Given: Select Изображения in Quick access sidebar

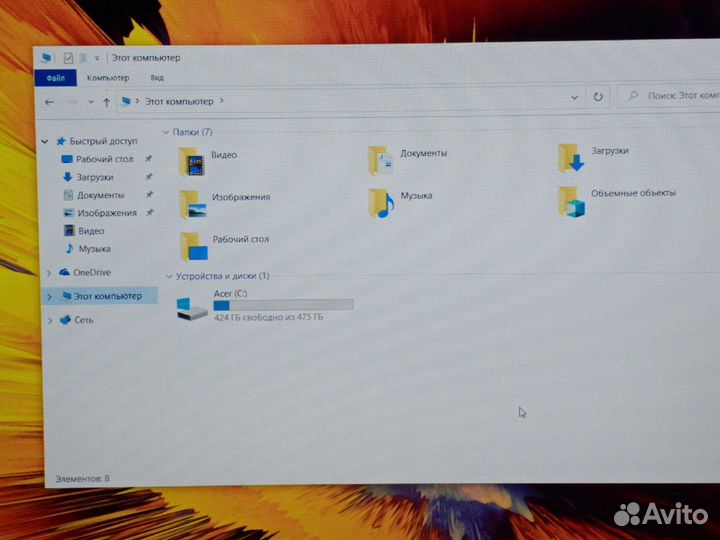Looking at the screenshot, I should point(100,213).
